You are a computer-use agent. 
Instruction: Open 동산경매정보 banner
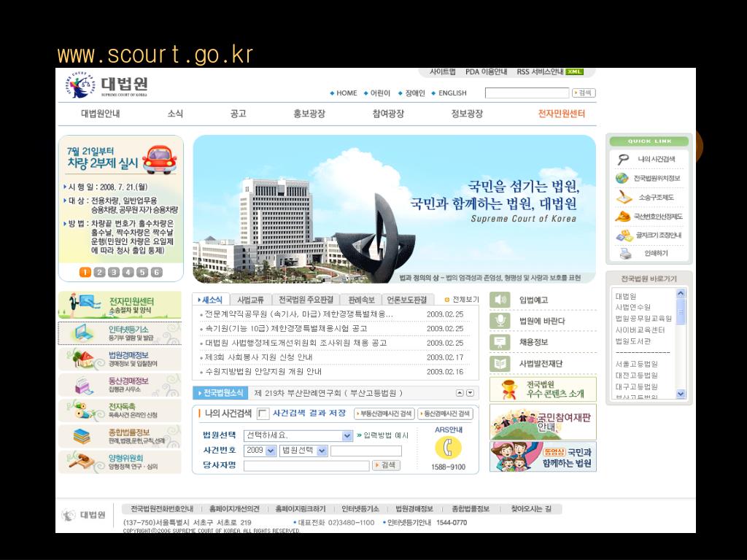(120, 385)
